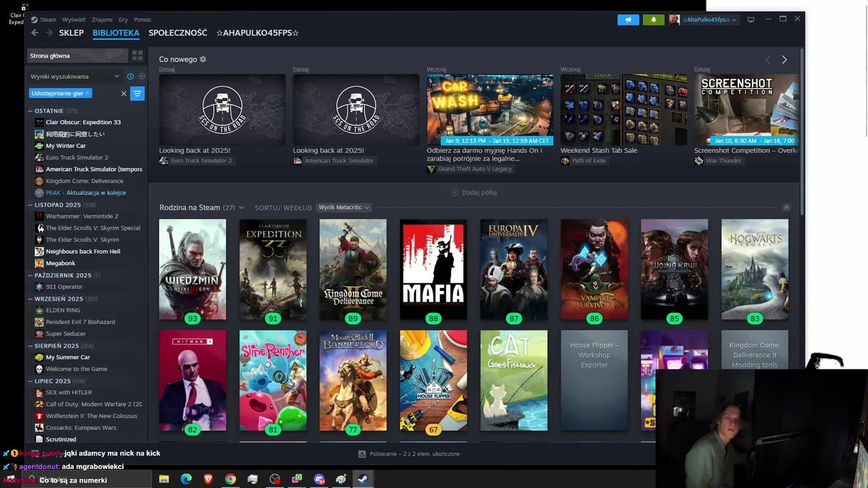868x488 pixels.
Task: Open the Vampire Survivors cover
Action: 594,269
